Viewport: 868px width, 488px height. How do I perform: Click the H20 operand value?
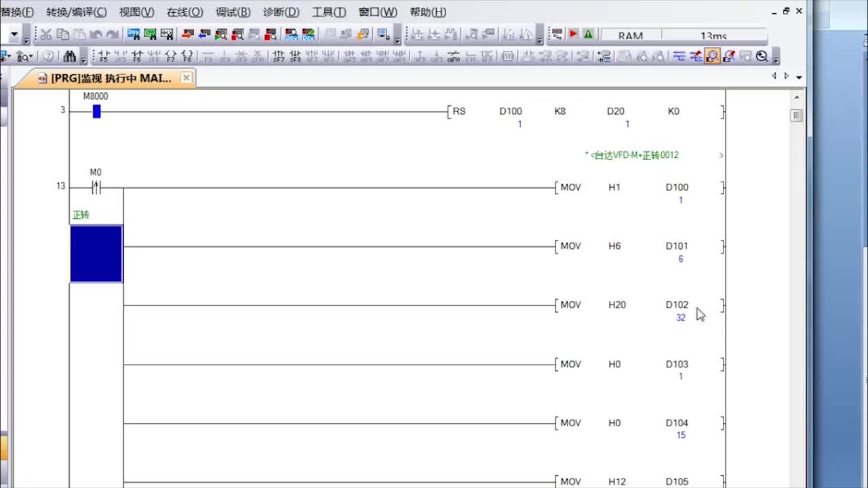pyautogui.click(x=617, y=305)
